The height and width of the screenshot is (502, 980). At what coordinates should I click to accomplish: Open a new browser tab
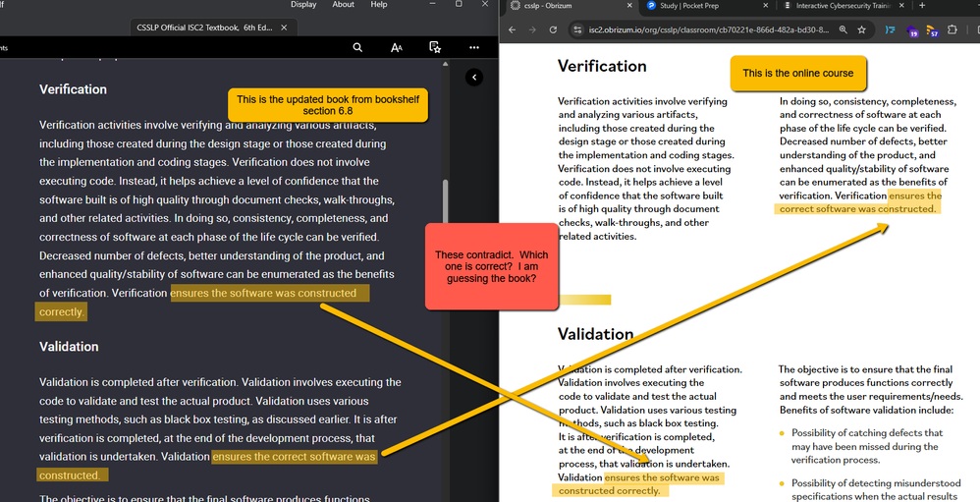921,6
